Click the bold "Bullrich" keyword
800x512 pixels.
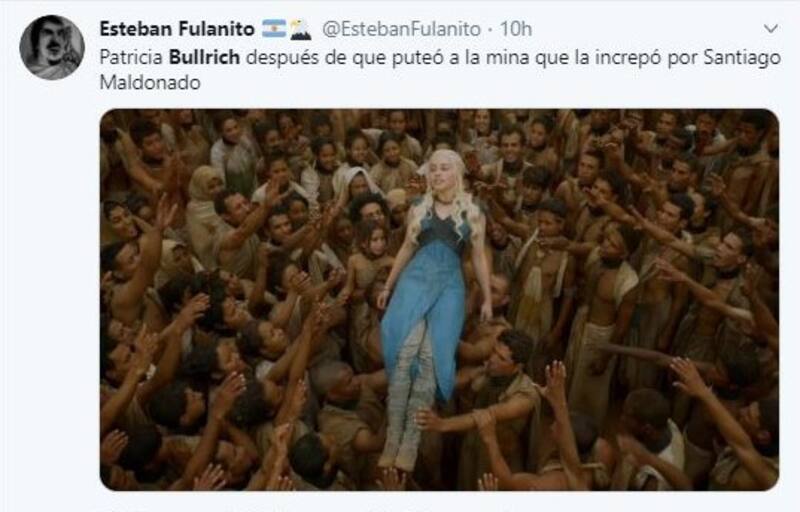[204, 57]
